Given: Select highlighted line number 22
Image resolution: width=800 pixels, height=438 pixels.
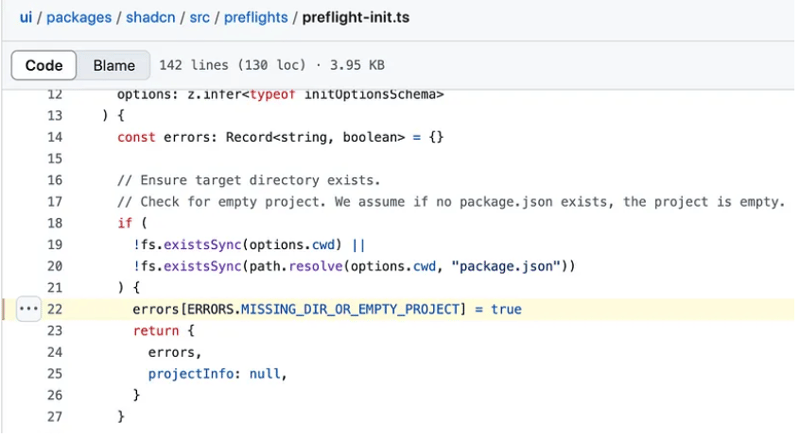Looking at the screenshot, I should click(x=55, y=309).
